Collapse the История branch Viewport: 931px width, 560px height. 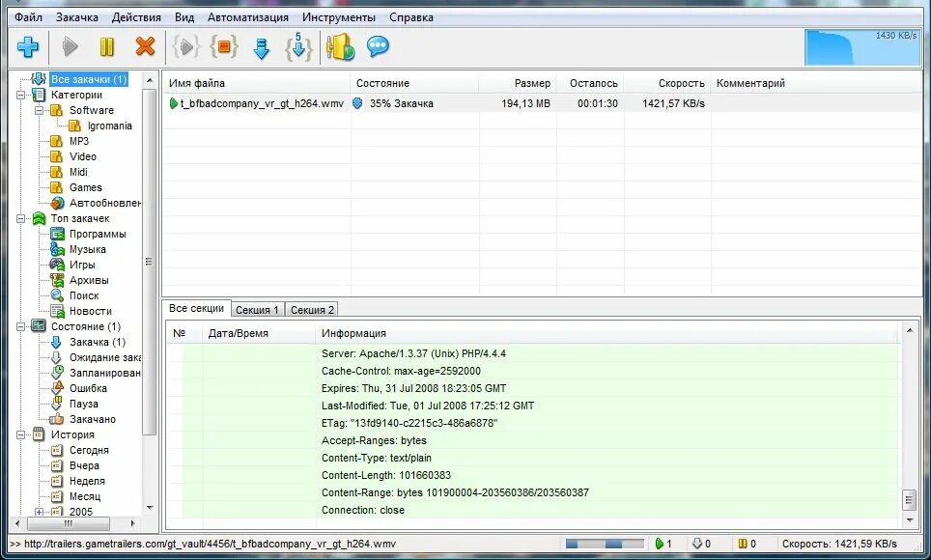click(21, 434)
